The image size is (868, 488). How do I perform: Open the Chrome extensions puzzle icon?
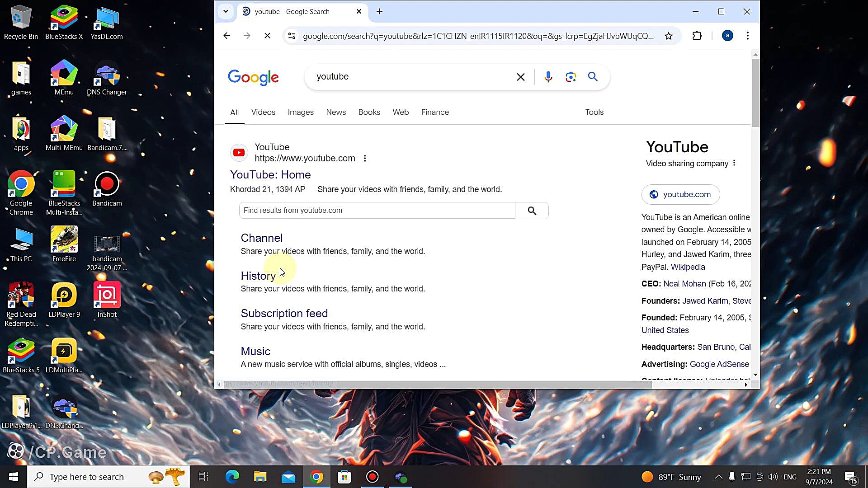pos(697,36)
